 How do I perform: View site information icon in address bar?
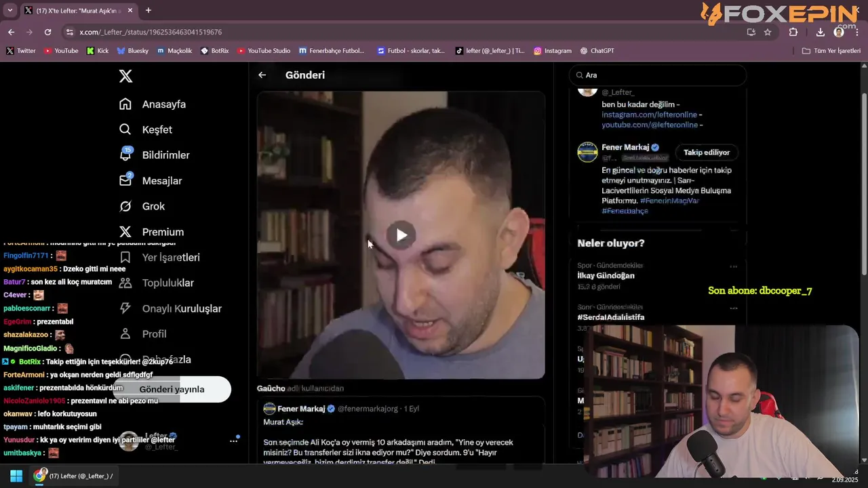click(x=69, y=32)
